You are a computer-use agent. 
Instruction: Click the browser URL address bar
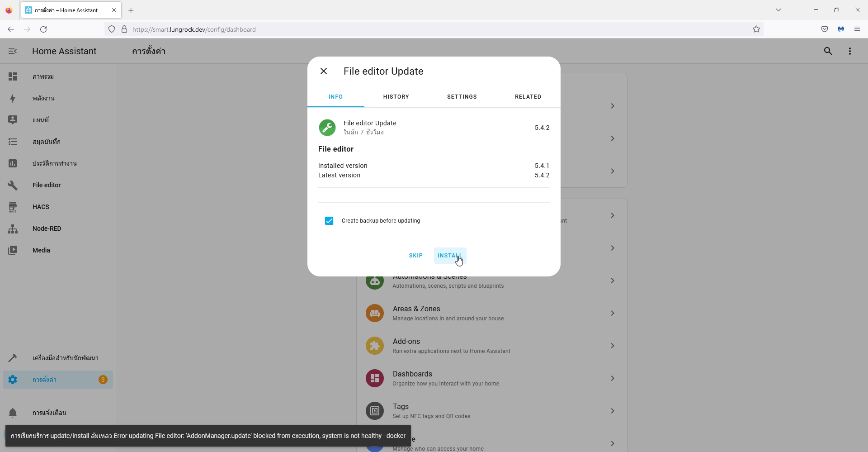pos(434,29)
